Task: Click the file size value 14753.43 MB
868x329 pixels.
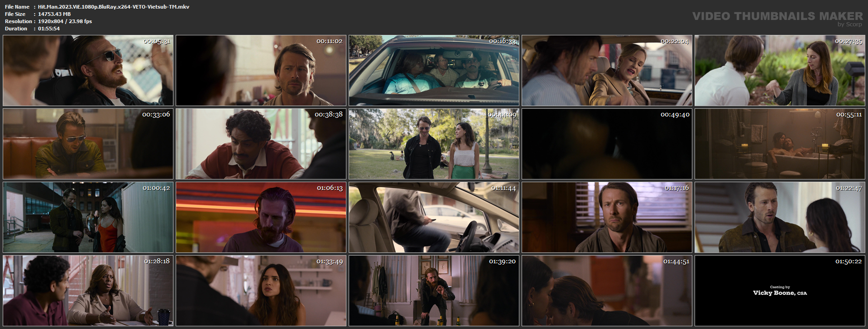Action: point(54,14)
